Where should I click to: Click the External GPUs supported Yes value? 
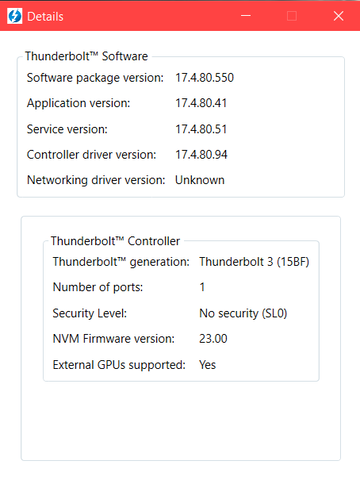208,365
